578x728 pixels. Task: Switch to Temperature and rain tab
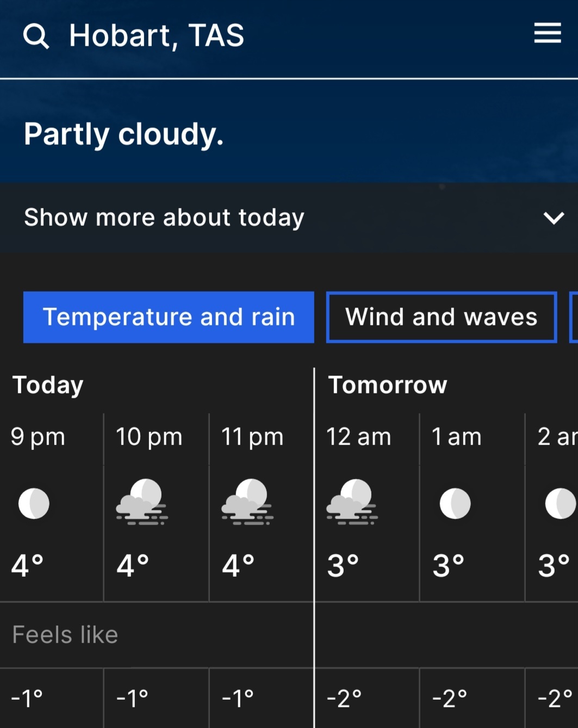pyautogui.click(x=169, y=317)
